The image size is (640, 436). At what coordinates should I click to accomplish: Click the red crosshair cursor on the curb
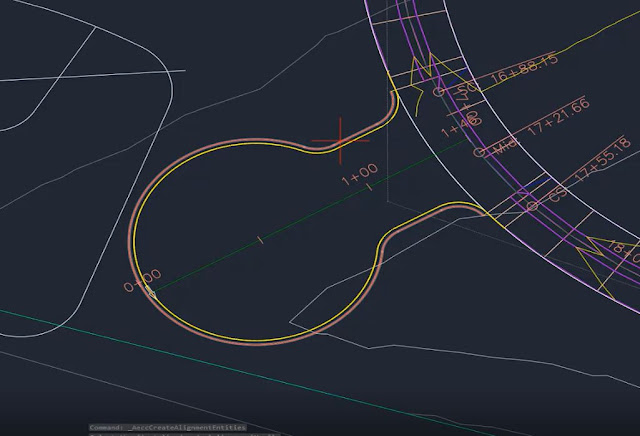pos(340,141)
